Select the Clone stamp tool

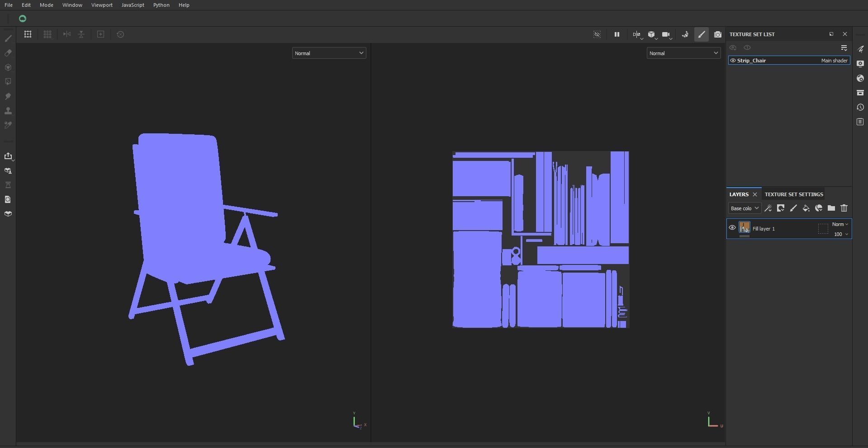(x=8, y=111)
